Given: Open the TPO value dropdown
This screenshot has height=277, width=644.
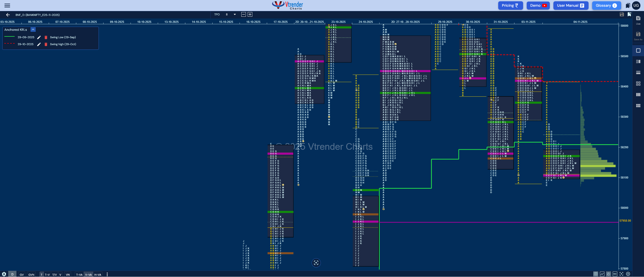Looking at the screenshot, I should [234, 14].
